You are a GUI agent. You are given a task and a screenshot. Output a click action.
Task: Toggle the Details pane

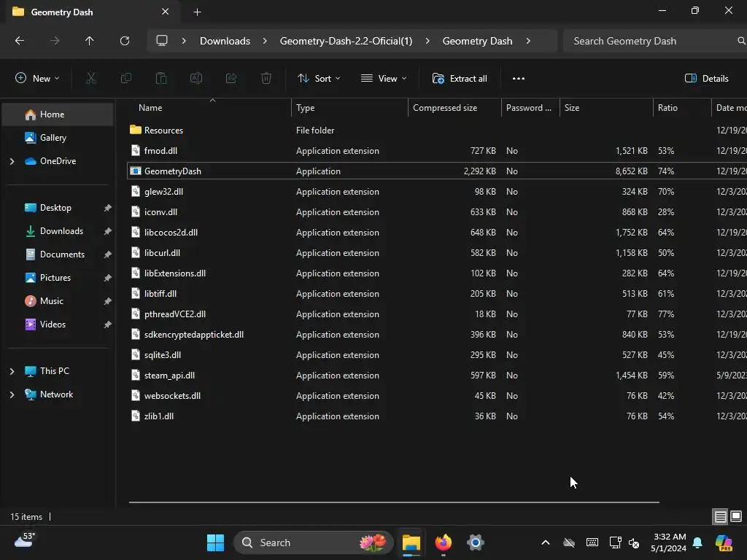point(706,79)
